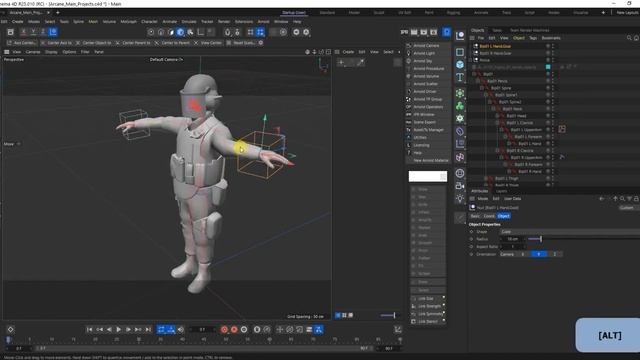Click the home icon in the Objects manager
This screenshot has width=640, height=360.
pyautogui.click(x=636, y=38)
